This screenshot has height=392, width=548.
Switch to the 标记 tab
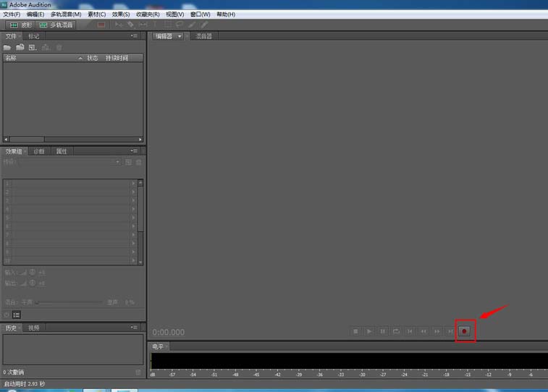tap(33, 36)
